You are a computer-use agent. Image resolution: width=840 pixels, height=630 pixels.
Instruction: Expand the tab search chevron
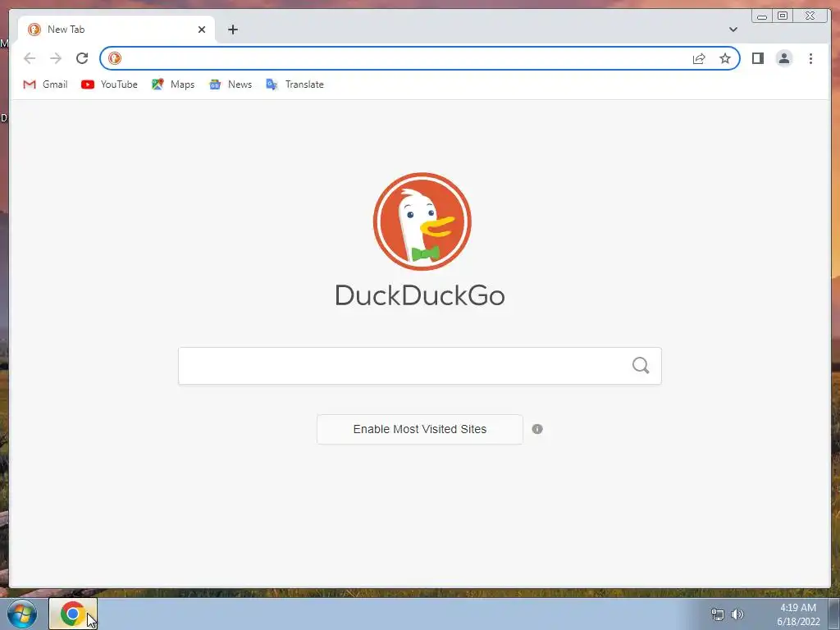point(733,30)
